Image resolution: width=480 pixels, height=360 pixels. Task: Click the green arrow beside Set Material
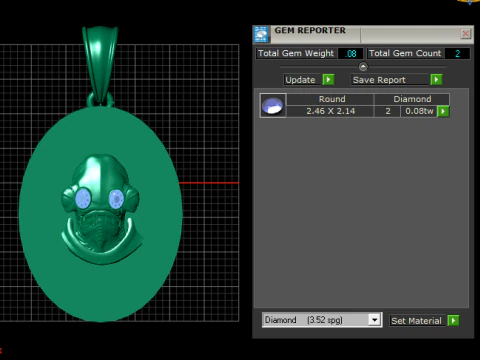(x=453, y=321)
